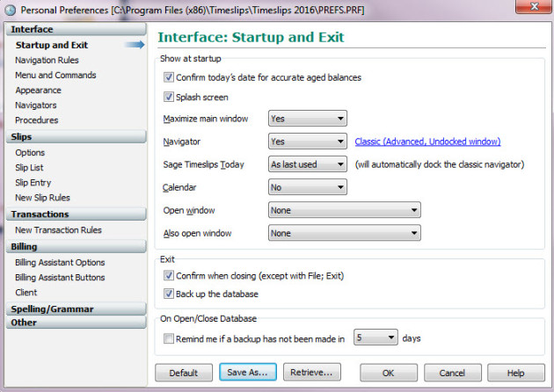Uncheck the Splash screen option
554x392 pixels.
[x=169, y=97]
